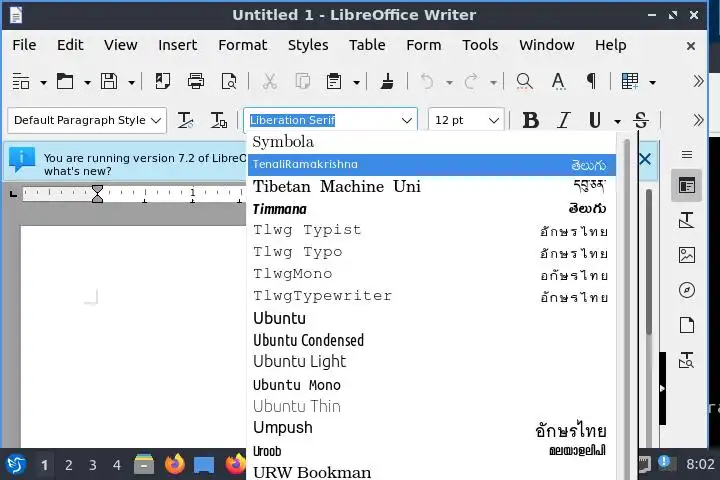This screenshot has width=720, height=480.
Task: Click the Paste clipboard icon
Action: 334,82
